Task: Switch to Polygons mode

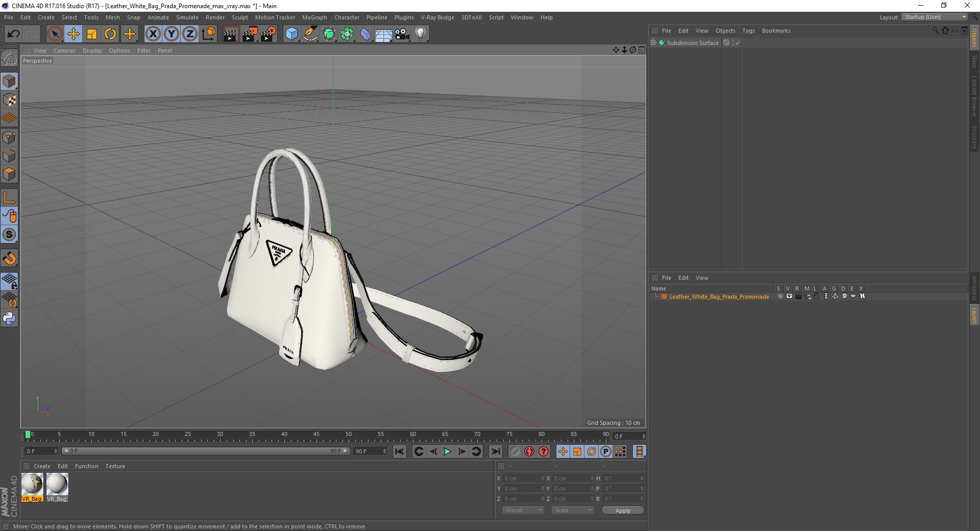Action: pyautogui.click(x=9, y=174)
